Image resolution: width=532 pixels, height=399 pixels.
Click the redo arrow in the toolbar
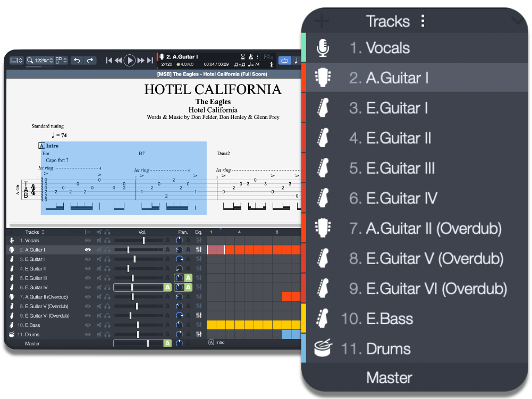pyautogui.click(x=90, y=61)
